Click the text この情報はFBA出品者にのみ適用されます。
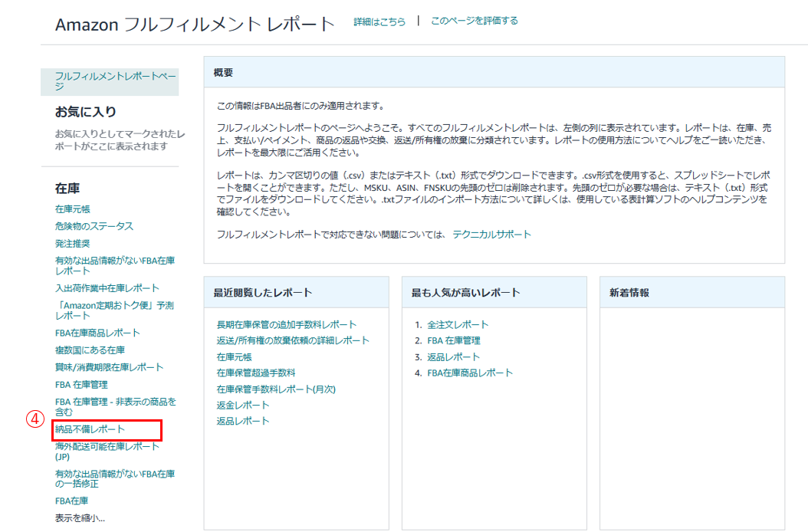This screenshot has width=808, height=532. click(301, 107)
